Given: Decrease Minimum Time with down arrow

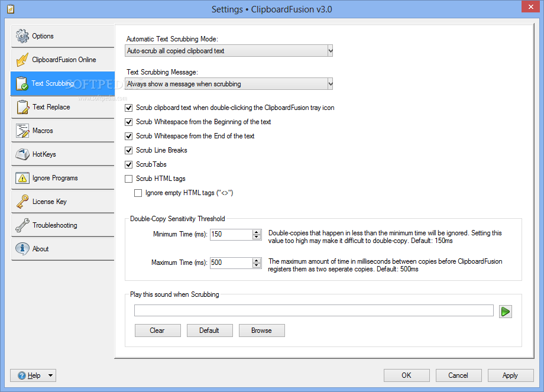Looking at the screenshot, I should pos(257,237).
